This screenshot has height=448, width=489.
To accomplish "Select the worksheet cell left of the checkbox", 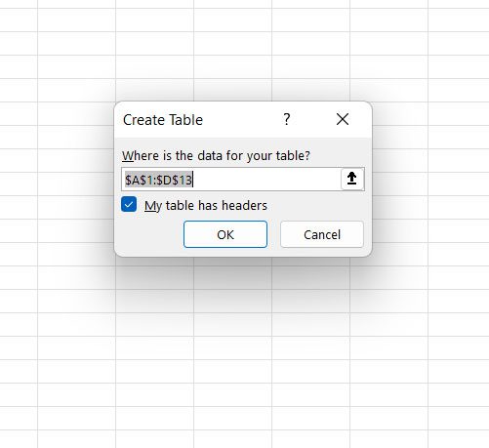I will (x=76, y=207).
